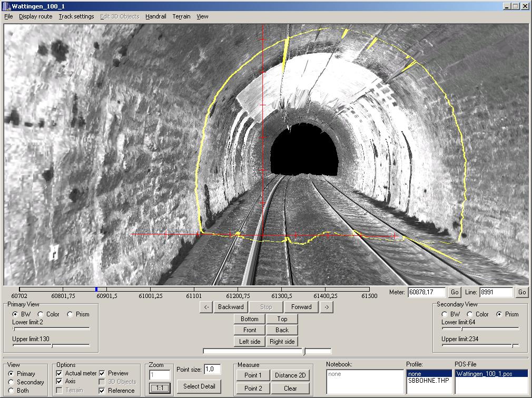Click the Select Detail button
Screen dimensions: 532x398
coord(199,386)
